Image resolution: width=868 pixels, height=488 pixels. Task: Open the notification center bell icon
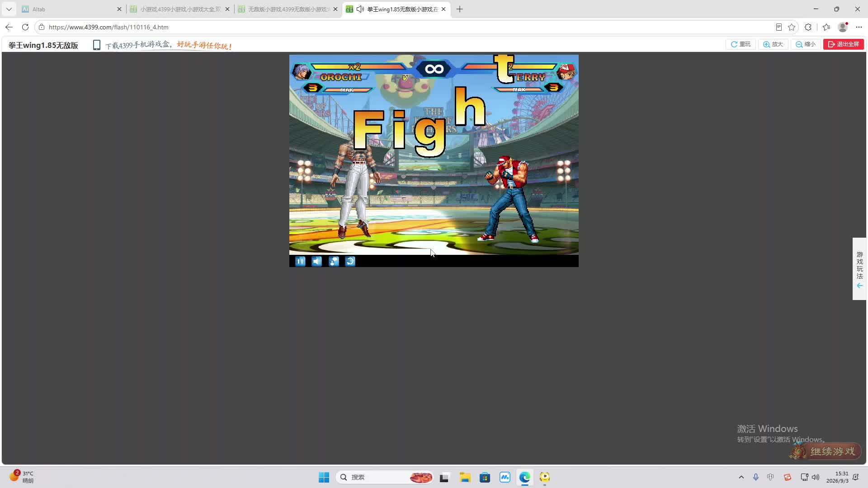[856, 477]
